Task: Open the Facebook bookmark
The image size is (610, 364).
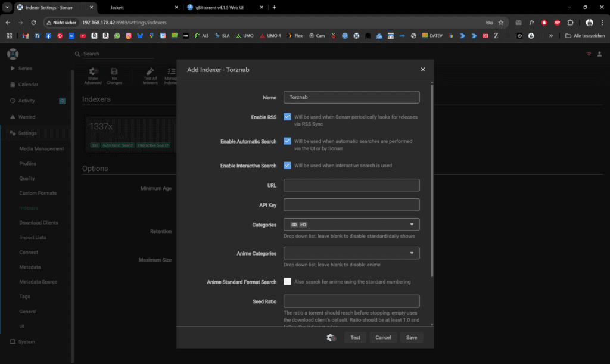Action: click(49, 36)
